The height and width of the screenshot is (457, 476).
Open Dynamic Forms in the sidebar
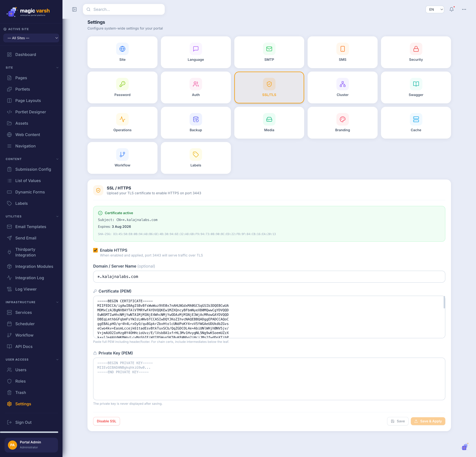pos(31,192)
